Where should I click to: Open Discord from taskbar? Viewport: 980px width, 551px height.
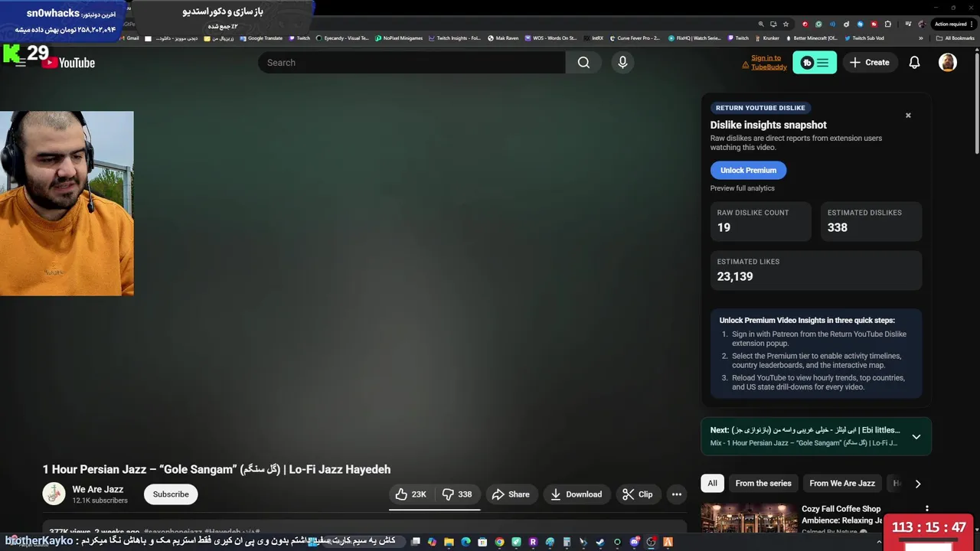click(x=635, y=542)
